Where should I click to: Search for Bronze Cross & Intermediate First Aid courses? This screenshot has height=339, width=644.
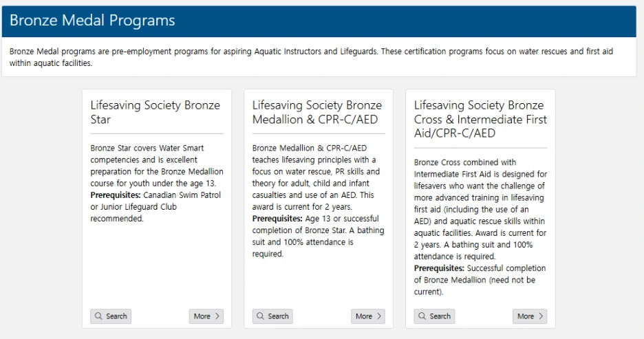(x=434, y=316)
